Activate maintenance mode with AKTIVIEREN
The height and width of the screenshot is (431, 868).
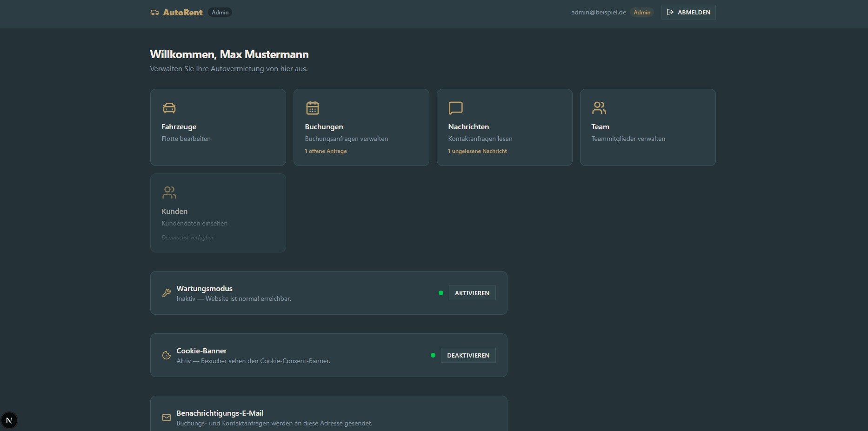472,293
